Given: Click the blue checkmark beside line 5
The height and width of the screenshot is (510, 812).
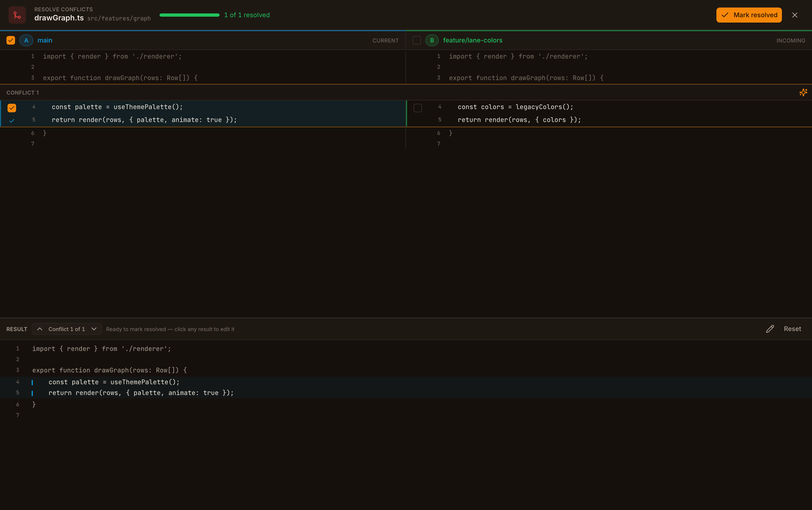Looking at the screenshot, I should tap(12, 120).
